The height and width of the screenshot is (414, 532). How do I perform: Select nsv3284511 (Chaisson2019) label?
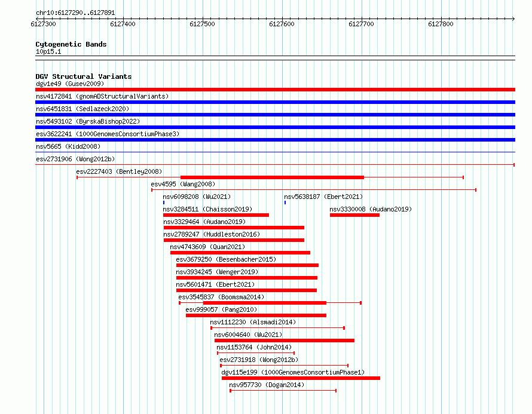coord(207,209)
